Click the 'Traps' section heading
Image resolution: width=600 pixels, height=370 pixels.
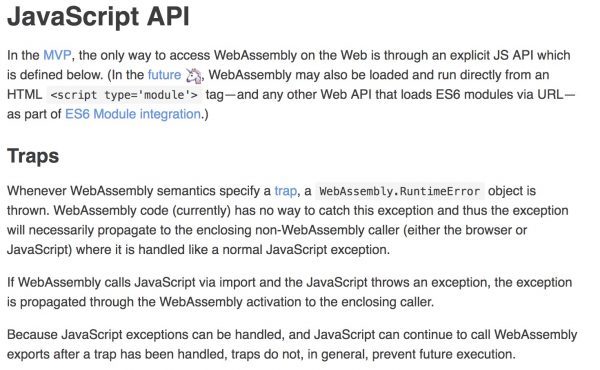33,156
